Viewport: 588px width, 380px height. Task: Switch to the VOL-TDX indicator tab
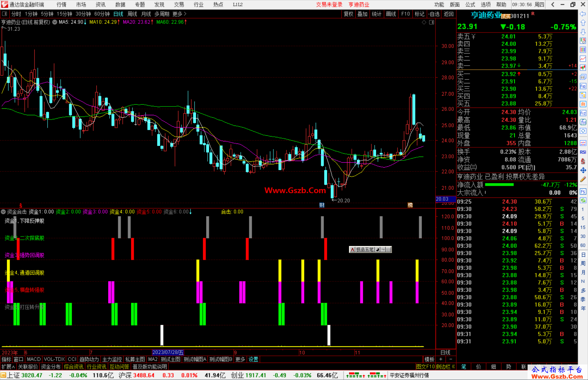click(54, 360)
